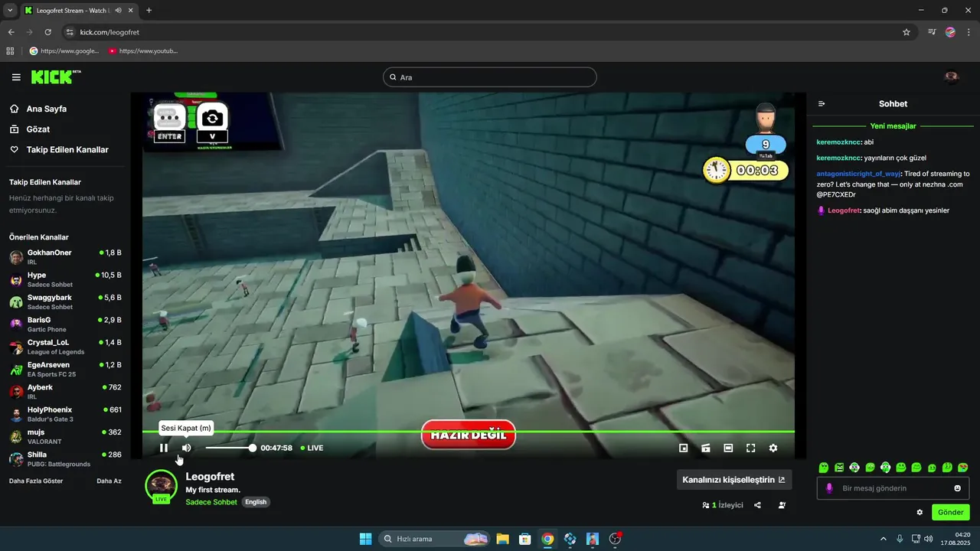Open the Google bookmark shortcut
Image resolution: width=980 pixels, height=551 pixels.
click(x=64, y=51)
